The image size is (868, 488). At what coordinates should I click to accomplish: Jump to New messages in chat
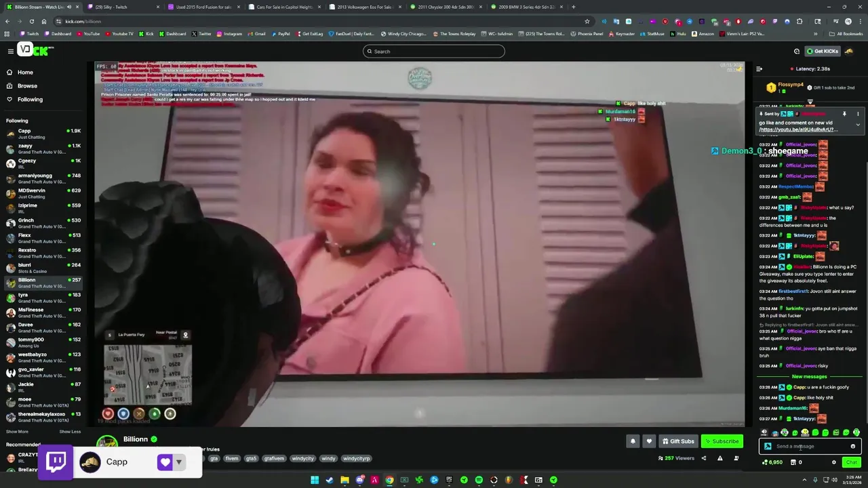point(809,376)
